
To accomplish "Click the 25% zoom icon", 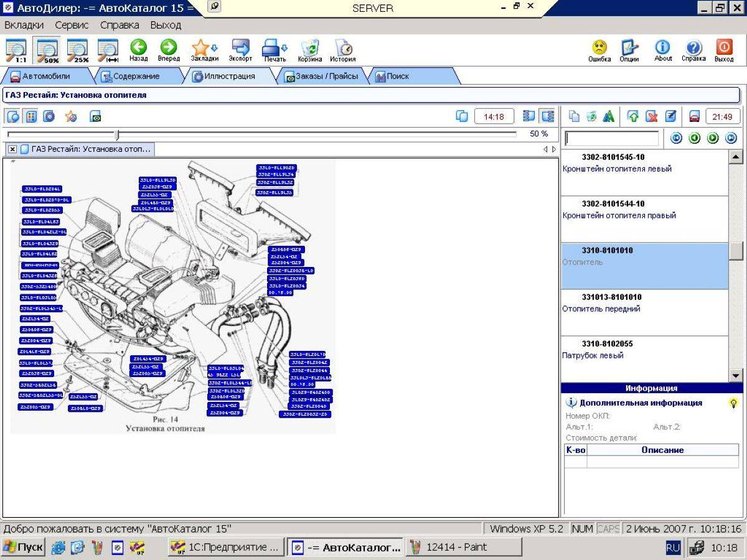I will pyautogui.click(x=78, y=49).
